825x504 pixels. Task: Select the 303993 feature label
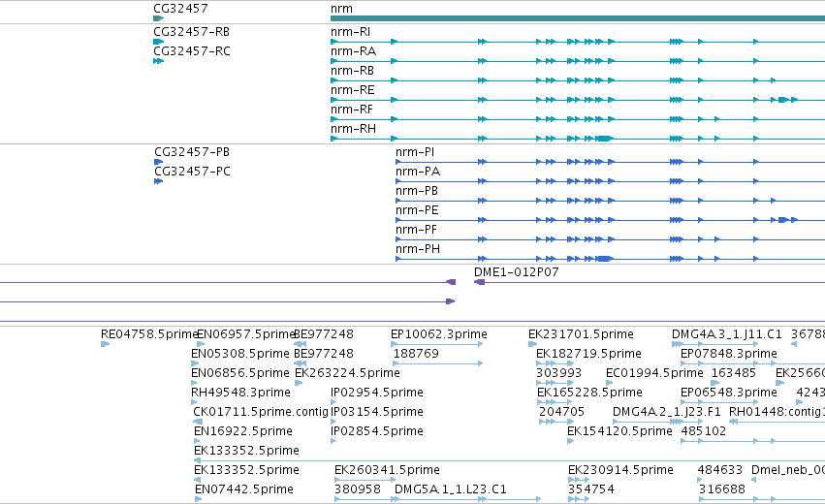point(558,373)
